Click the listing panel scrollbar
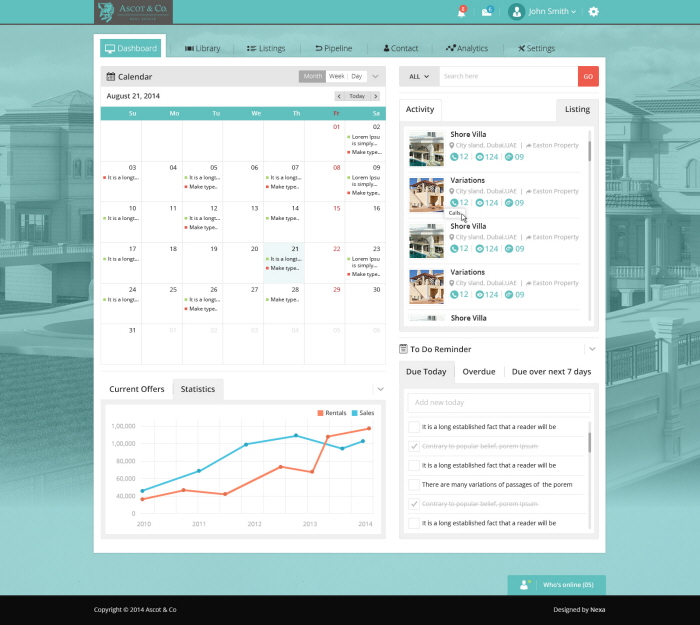The height and width of the screenshot is (625, 700). pos(589,151)
